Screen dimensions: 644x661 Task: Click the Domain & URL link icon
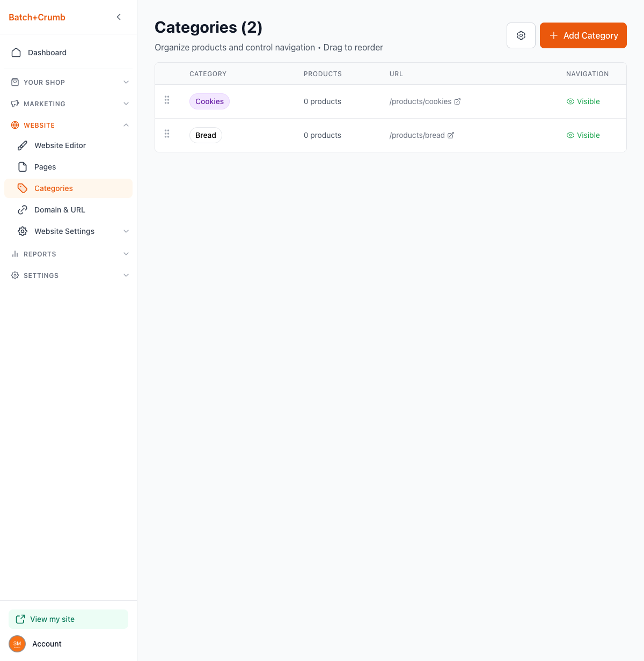coord(23,209)
